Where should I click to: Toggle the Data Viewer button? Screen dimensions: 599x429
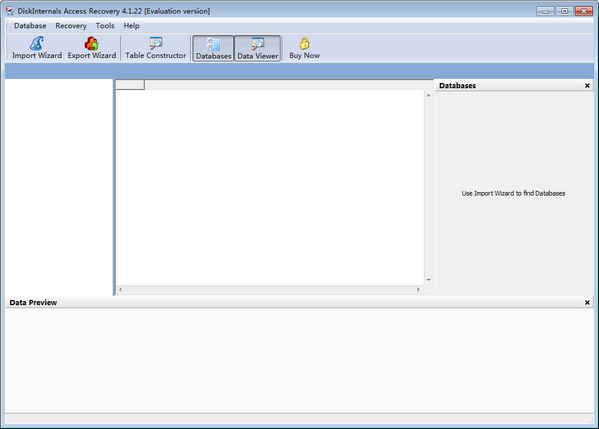tap(257, 48)
